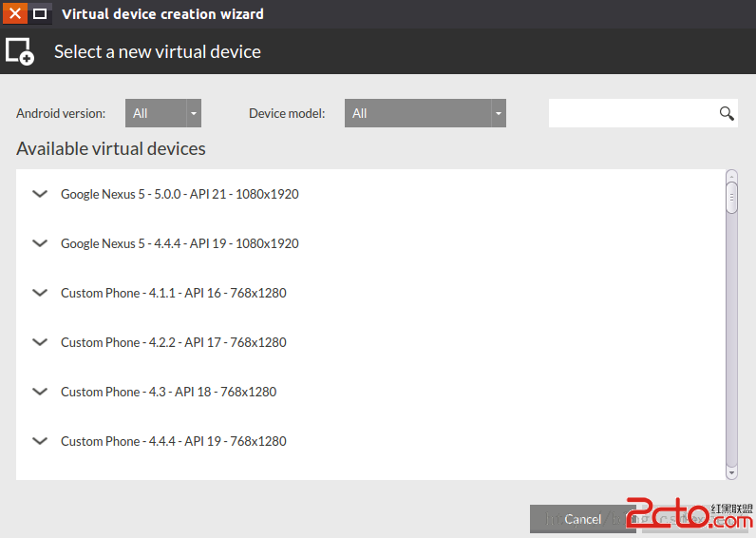The width and height of the screenshot is (756, 538).
Task: Select Custom Phone - 4.3 - API 18 row
Action: tap(370, 392)
